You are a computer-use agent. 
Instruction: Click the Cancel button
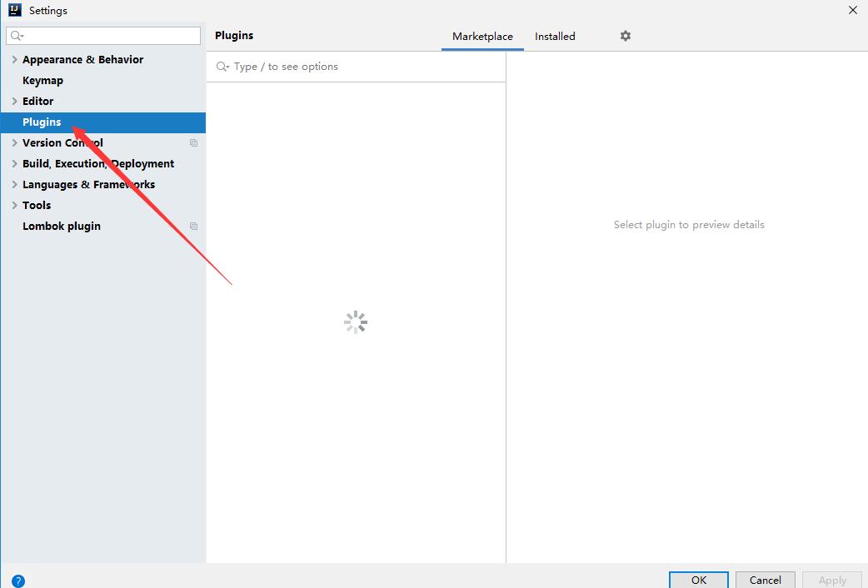[x=765, y=580]
